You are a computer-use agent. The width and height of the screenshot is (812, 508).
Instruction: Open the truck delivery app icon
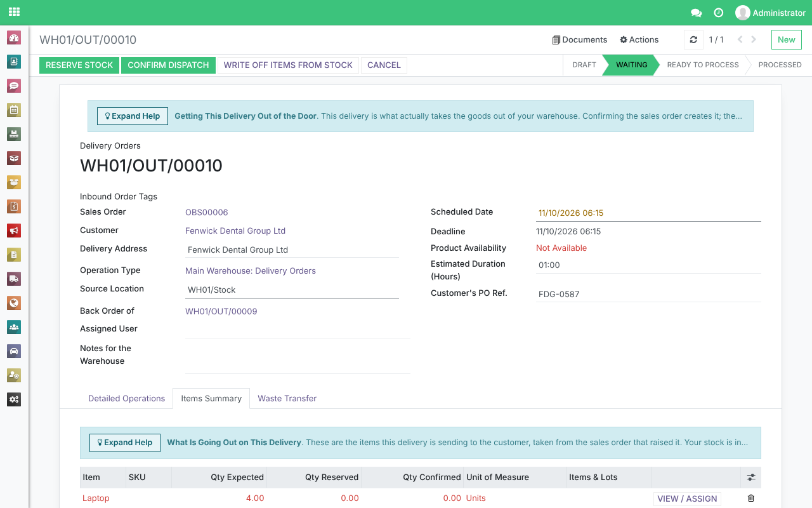(14, 279)
